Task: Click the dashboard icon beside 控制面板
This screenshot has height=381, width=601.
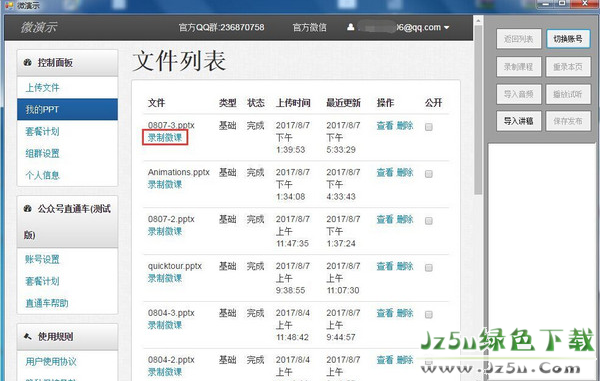Action: pyautogui.click(x=28, y=62)
